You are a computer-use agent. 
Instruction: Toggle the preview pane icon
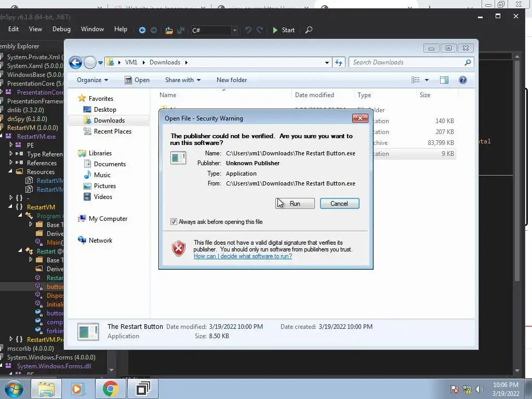444,80
